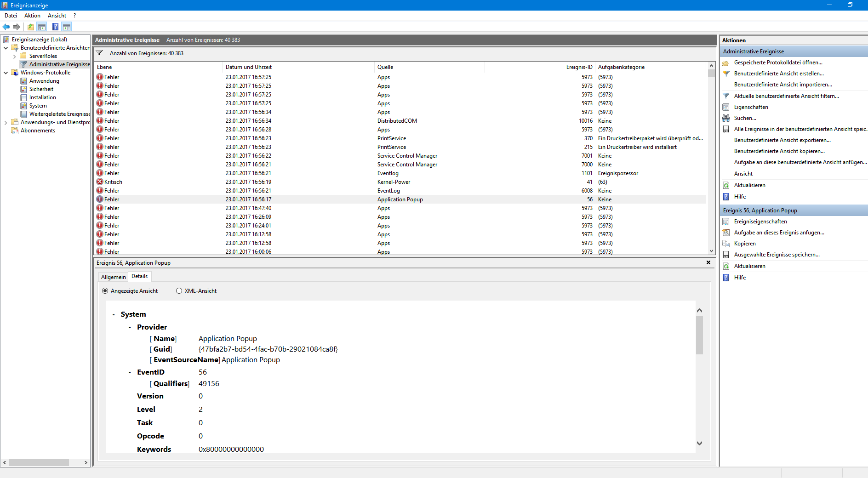
Task: Switch to the Details tab
Action: pos(140,276)
